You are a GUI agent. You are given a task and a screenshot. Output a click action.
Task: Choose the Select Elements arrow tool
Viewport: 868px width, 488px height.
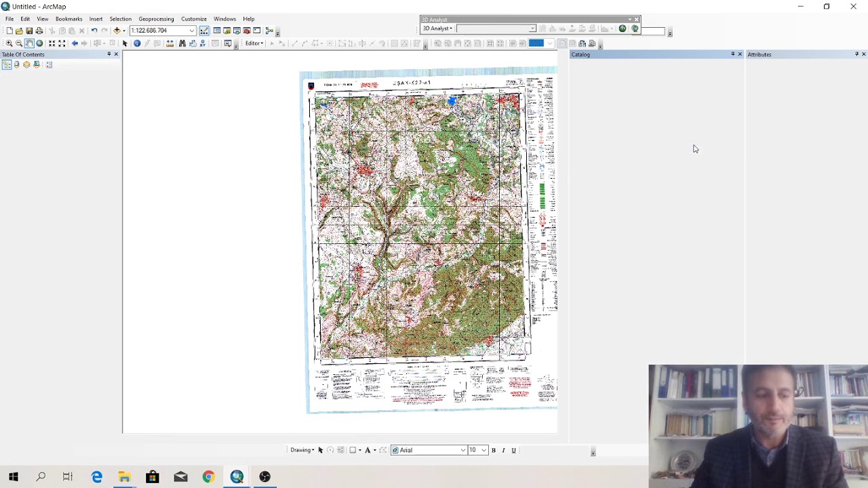pyautogui.click(x=125, y=43)
